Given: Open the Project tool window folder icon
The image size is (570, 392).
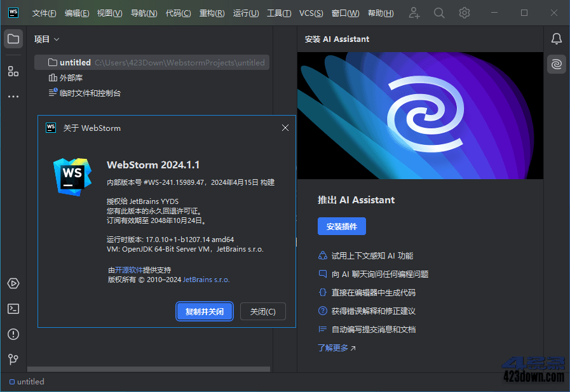Looking at the screenshot, I should click(x=13, y=38).
